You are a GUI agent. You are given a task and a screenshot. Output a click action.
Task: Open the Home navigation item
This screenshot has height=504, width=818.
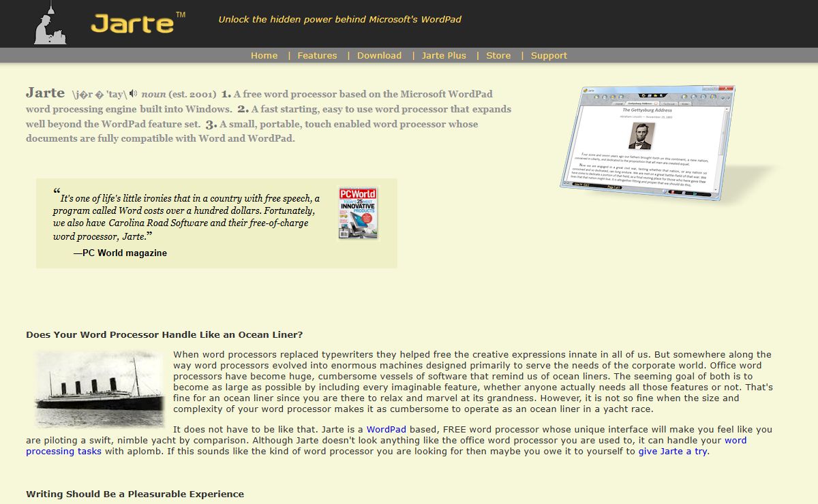coord(264,56)
